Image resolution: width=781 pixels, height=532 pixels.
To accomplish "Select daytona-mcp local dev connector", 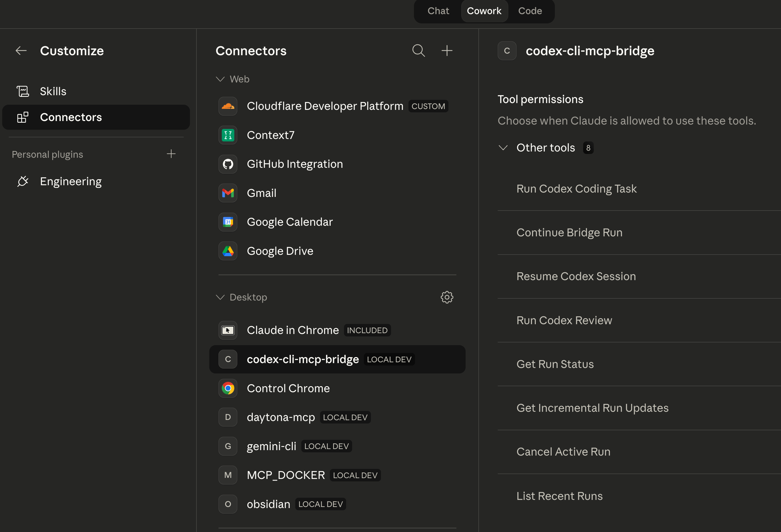I will click(x=281, y=417).
